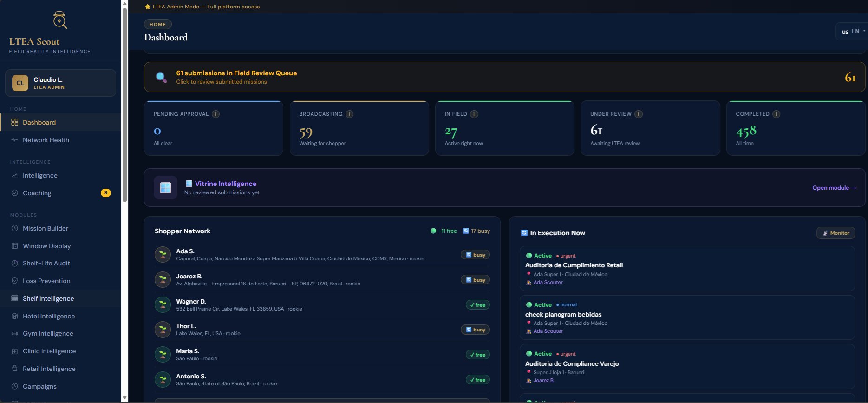Click the Shelf Intelligence icon
868x403 pixels.
[x=14, y=298]
